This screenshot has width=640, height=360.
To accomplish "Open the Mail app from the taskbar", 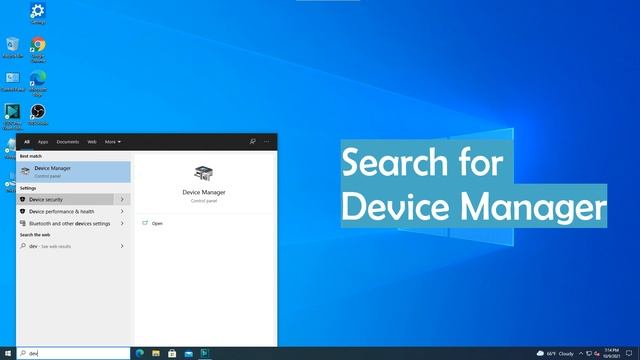I will [x=189, y=353].
